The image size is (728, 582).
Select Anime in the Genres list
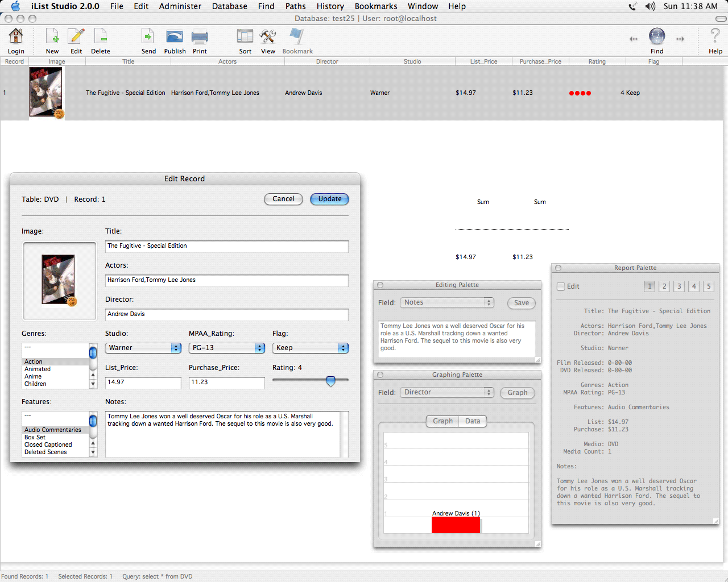click(55, 377)
